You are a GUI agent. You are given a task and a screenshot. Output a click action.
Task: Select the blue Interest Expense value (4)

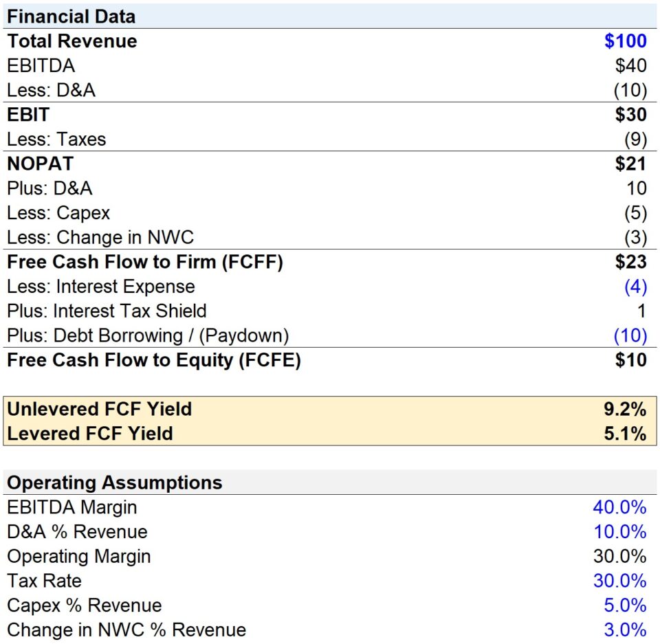[633, 286]
